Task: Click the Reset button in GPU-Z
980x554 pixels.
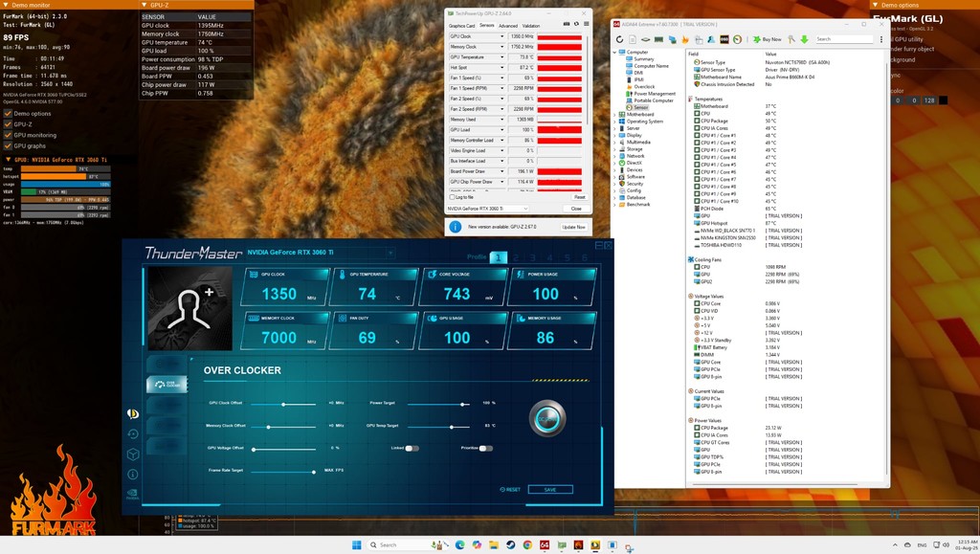Action: tap(579, 197)
